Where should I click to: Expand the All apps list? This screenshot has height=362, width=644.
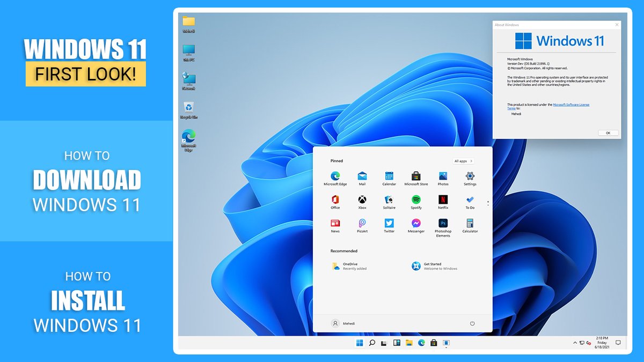(463, 161)
